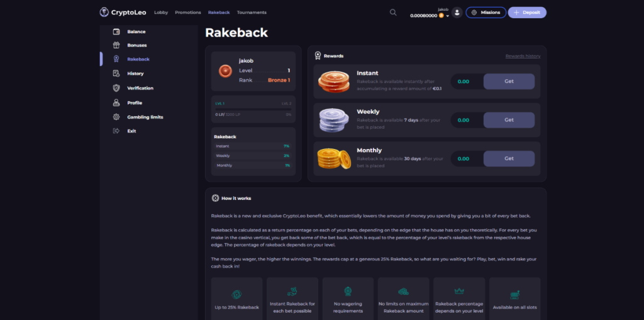The width and height of the screenshot is (644, 320).
Task: Click the Weekly 2% rakeback row
Action: (x=253, y=156)
